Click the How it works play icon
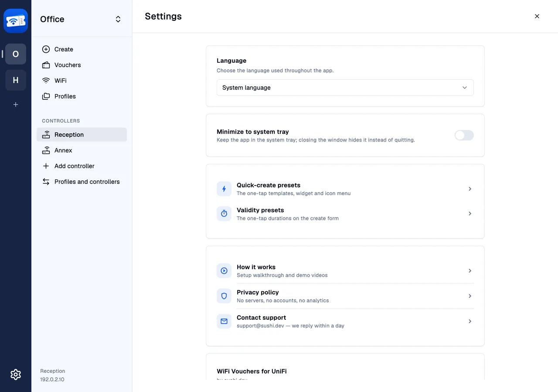Screen dimensions: 558x392 tap(224, 271)
